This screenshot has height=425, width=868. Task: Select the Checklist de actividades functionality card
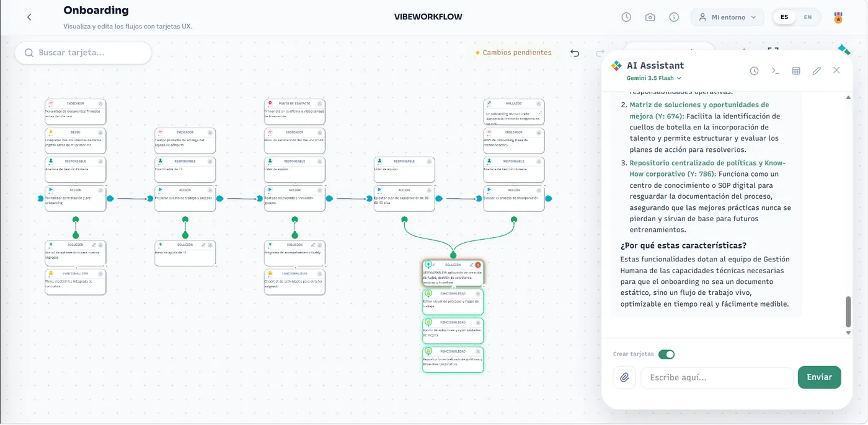coord(294,282)
